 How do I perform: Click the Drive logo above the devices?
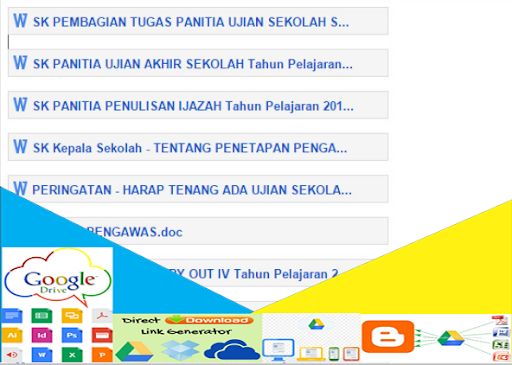(x=316, y=324)
